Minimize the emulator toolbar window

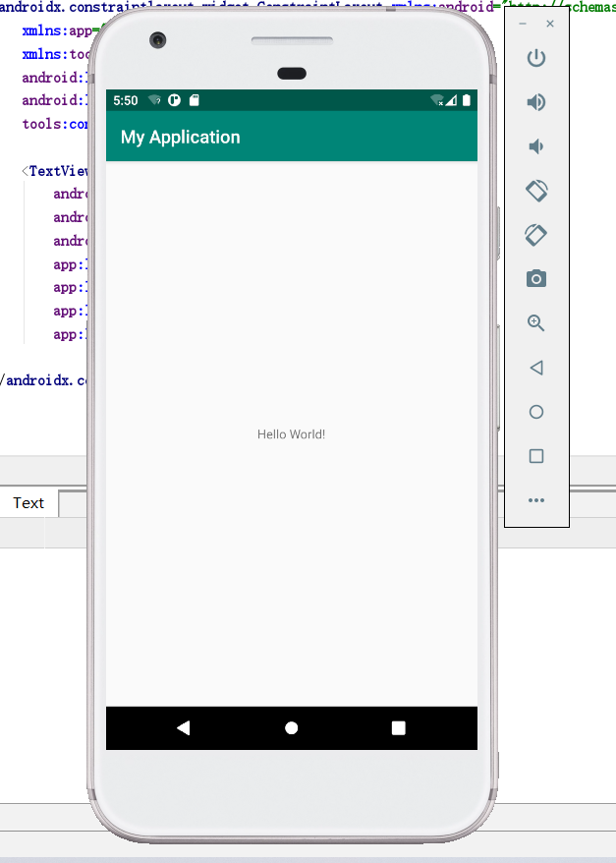coord(523,24)
